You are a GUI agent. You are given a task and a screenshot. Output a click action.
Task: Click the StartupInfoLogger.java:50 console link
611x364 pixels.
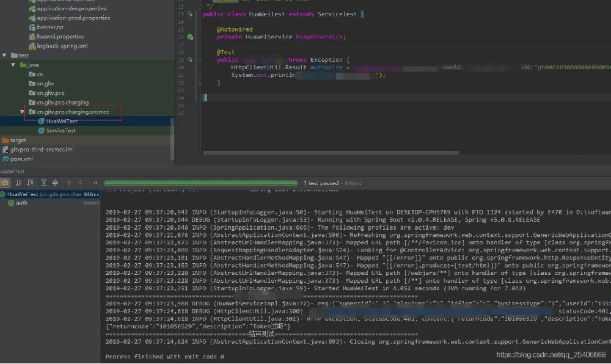(x=259, y=212)
